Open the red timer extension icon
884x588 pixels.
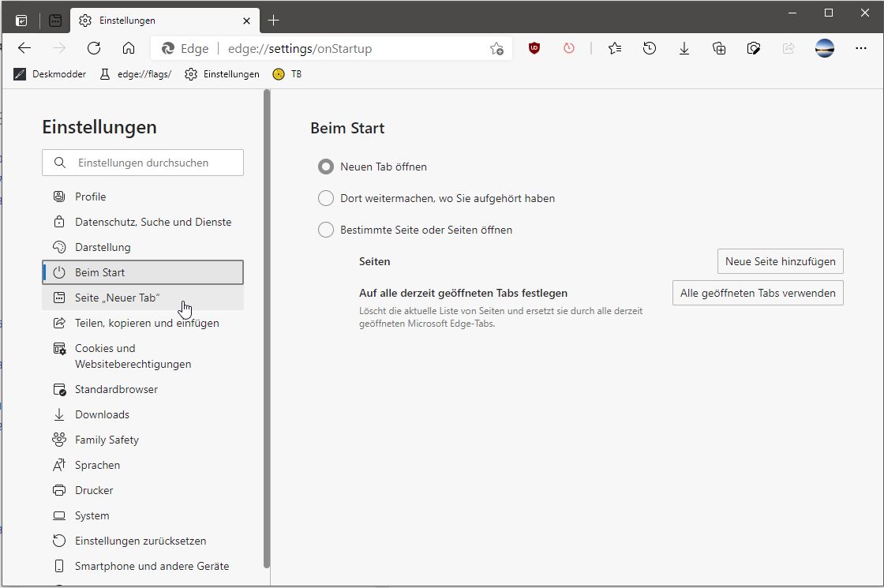click(x=569, y=48)
